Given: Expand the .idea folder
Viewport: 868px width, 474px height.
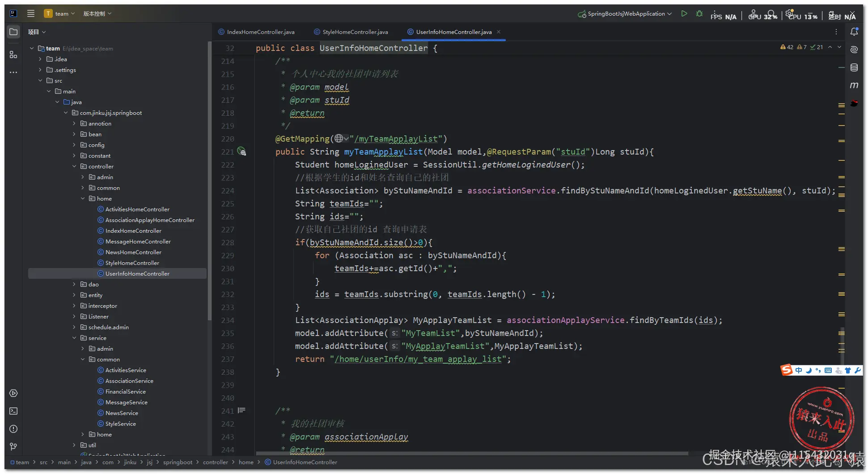Looking at the screenshot, I should [40, 59].
